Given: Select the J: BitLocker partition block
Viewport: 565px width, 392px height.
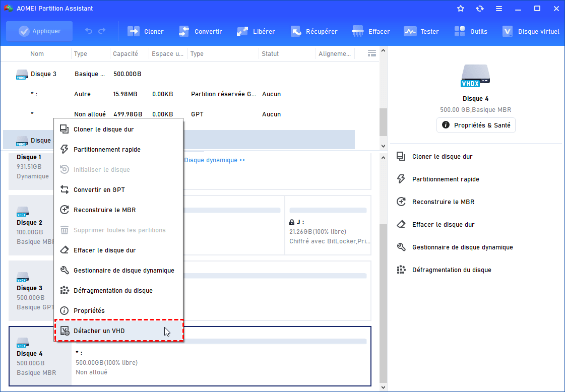Looking at the screenshot, I should pyautogui.click(x=328, y=226).
